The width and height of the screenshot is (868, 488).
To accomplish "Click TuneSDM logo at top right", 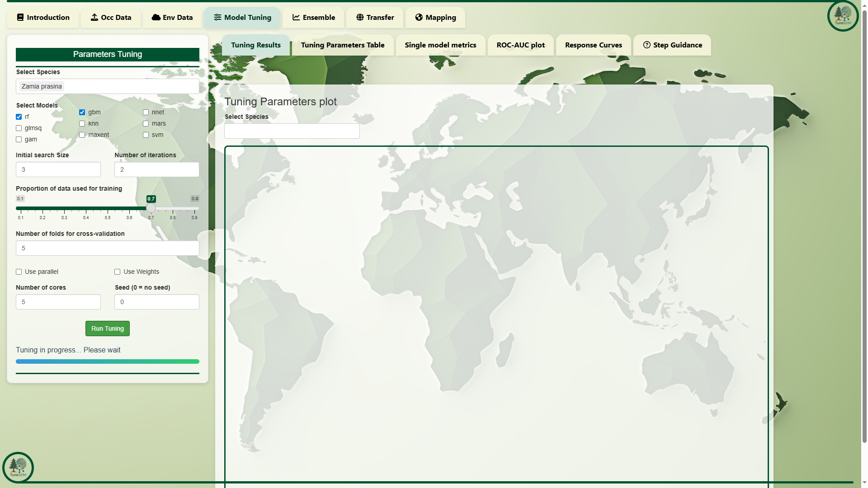I will [x=843, y=16].
